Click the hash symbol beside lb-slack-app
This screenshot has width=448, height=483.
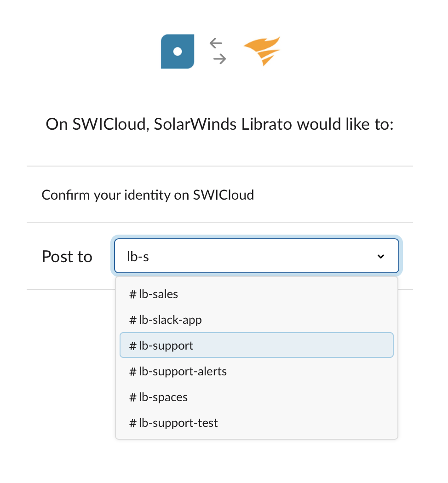[x=132, y=320]
